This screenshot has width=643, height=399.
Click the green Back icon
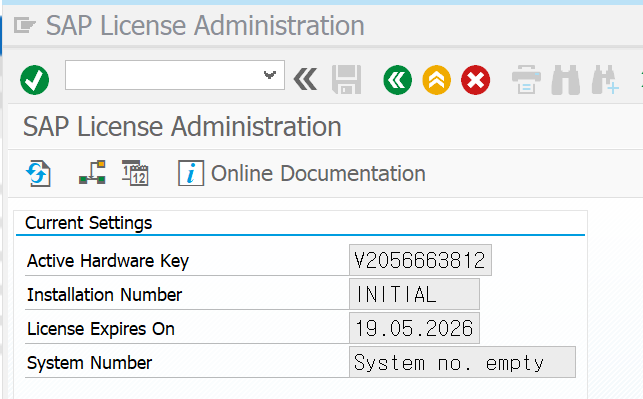click(x=398, y=80)
